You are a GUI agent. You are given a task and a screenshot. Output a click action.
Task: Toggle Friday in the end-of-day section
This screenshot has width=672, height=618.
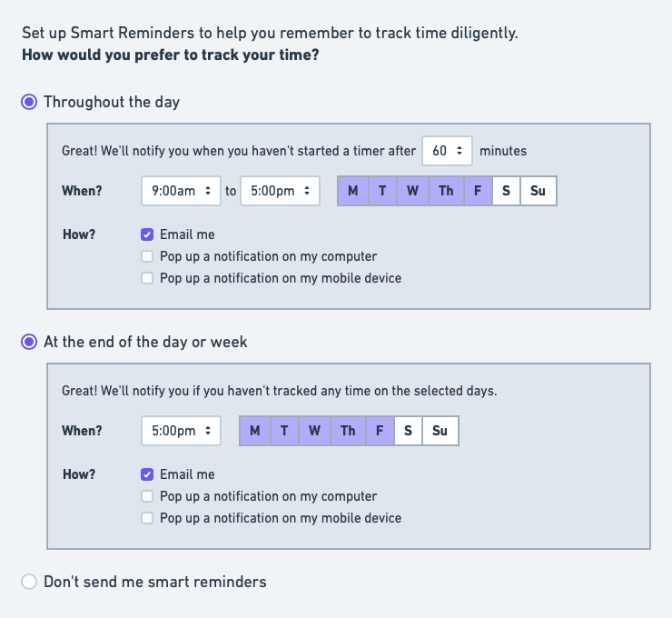pyautogui.click(x=379, y=431)
